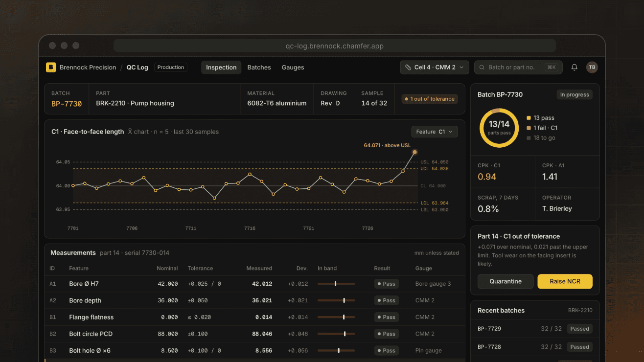Image resolution: width=644 pixels, height=362 pixels.
Task: Click the sample count 14 of 32
Action: coord(374,103)
